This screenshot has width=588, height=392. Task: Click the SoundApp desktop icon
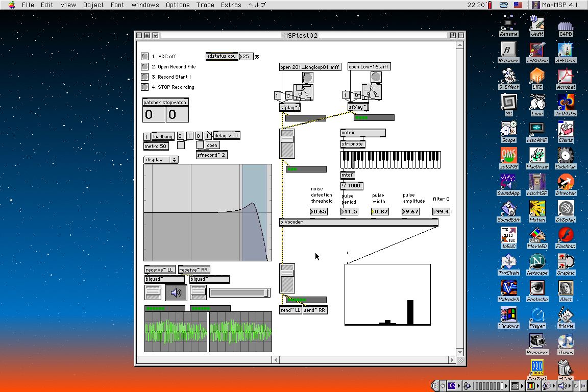pyautogui.click(x=508, y=183)
